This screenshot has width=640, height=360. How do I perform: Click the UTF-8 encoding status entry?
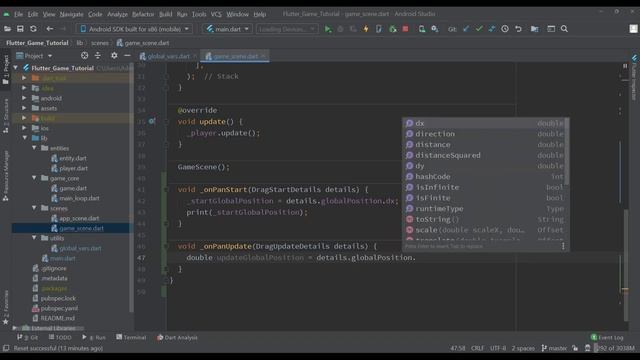click(x=498, y=348)
